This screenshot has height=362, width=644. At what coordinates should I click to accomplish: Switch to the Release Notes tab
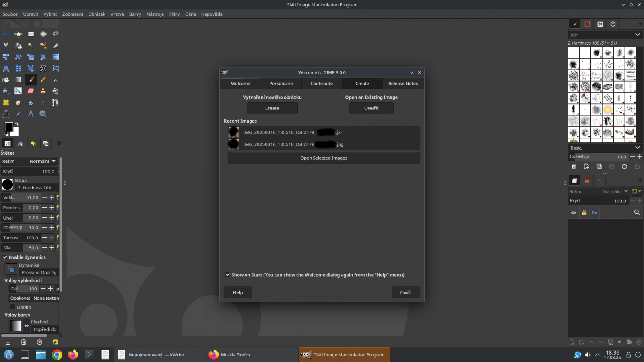403,84
